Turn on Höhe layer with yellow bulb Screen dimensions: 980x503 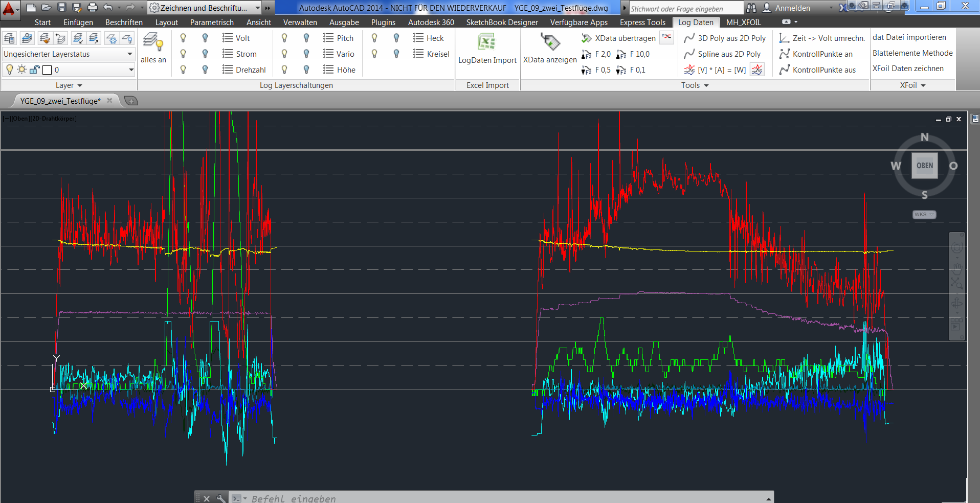[284, 70]
